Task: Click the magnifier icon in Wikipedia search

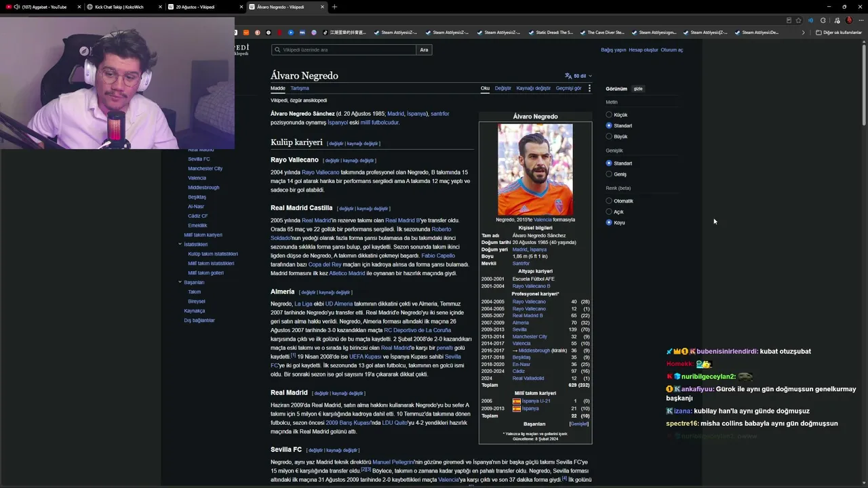Action: tap(277, 50)
